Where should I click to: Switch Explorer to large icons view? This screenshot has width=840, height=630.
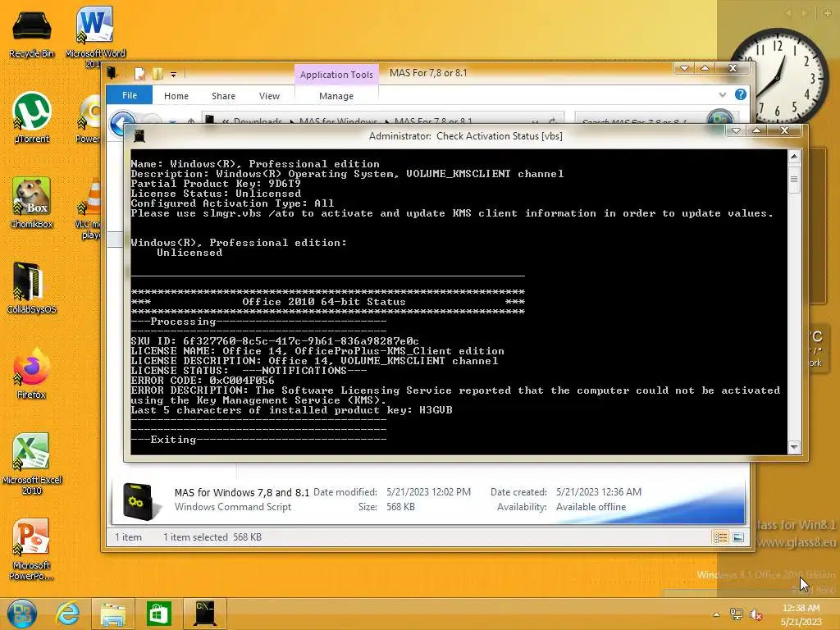coord(738,536)
